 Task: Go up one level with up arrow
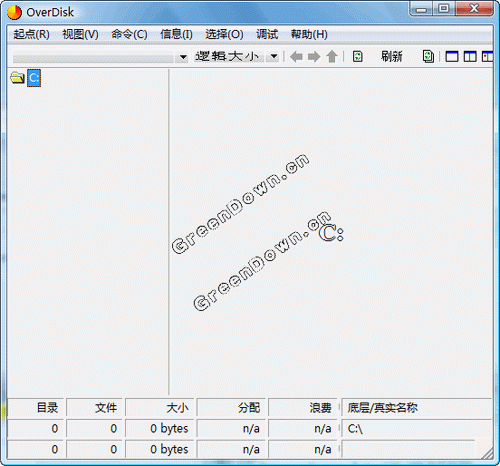[332, 57]
